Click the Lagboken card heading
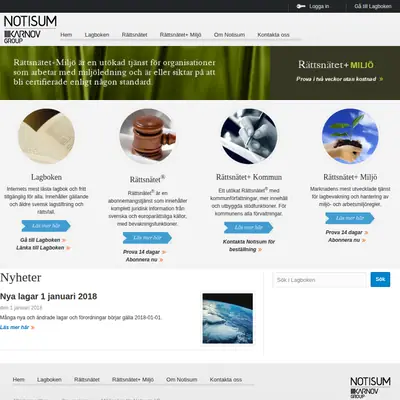This screenshot has width=400, height=400. pyautogui.click(x=46, y=177)
